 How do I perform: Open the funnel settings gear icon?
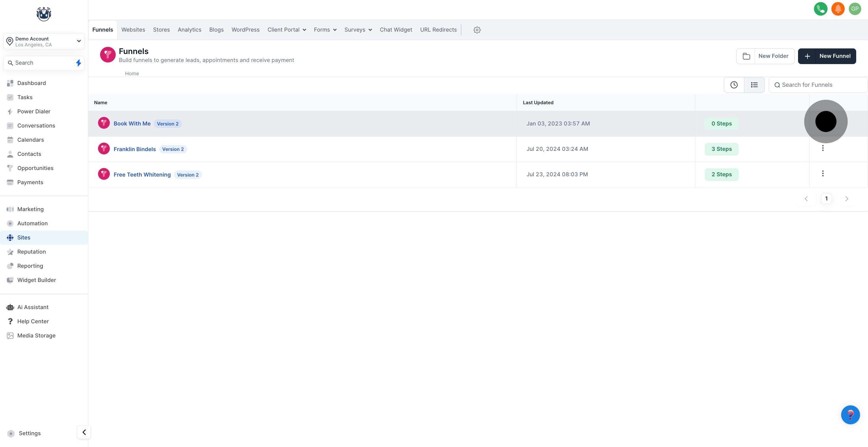477,30
